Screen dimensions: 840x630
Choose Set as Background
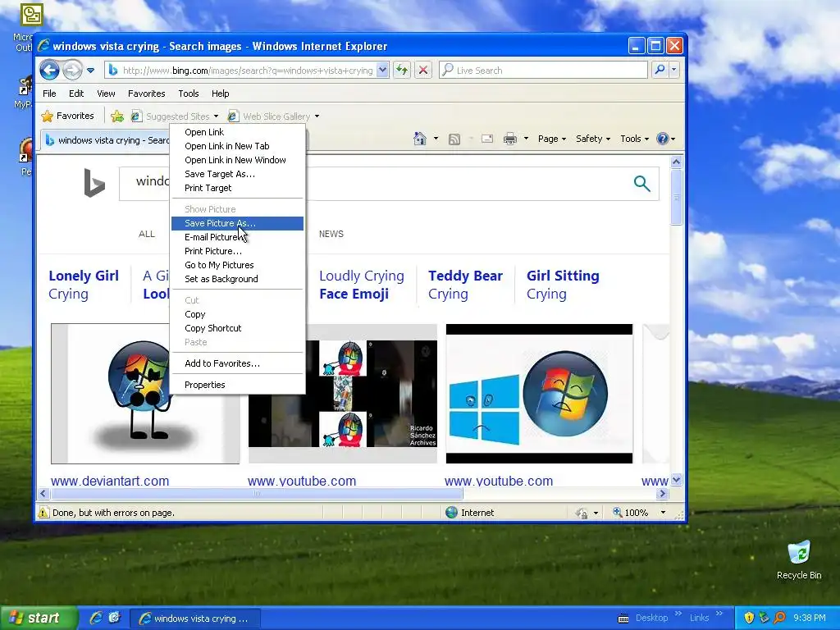click(237, 279)
